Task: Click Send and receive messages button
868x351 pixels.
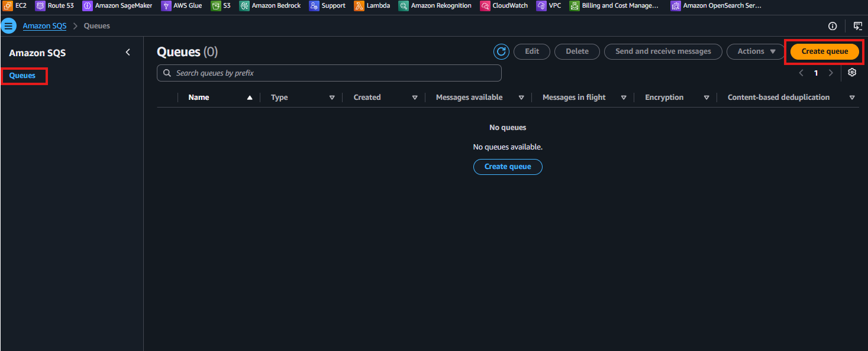Action: pos(663,51)
